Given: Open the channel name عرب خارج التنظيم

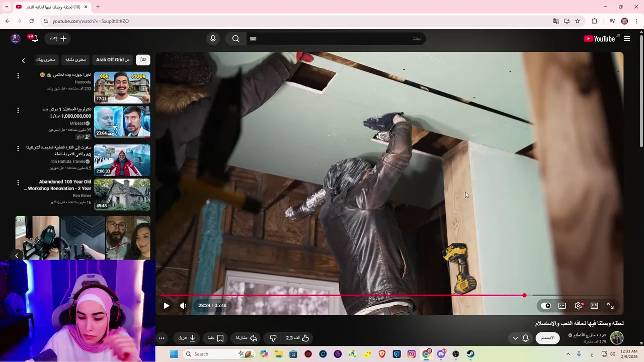Looking at the screenshot, I should [590, 335].
